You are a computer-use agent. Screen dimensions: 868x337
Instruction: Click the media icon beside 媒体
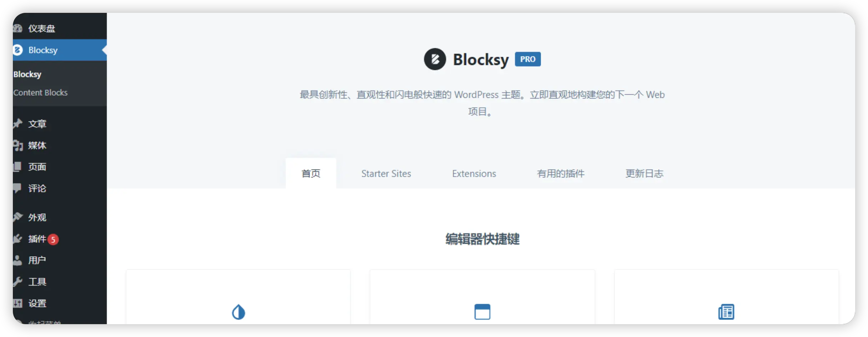pos(18,146)
